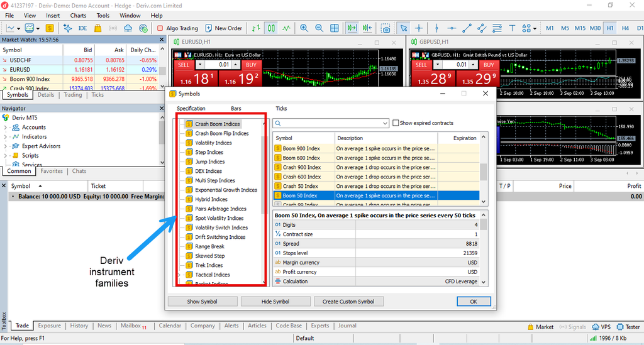The width and height of the screenshot is (644, 345).
Task: Zoom out on the chart
Action: (x=319, y=28)
